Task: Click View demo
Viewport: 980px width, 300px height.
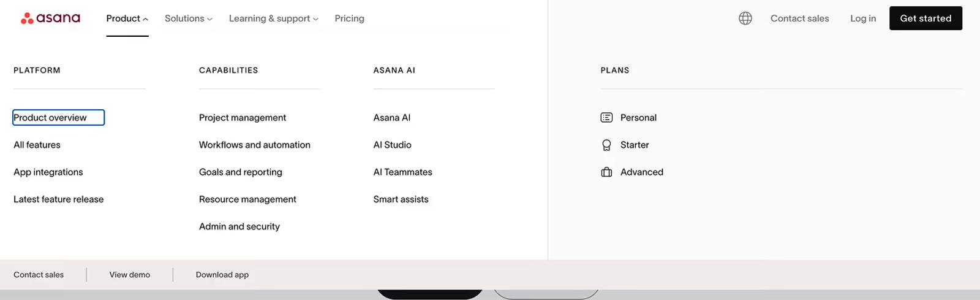Action: point(130,275)
